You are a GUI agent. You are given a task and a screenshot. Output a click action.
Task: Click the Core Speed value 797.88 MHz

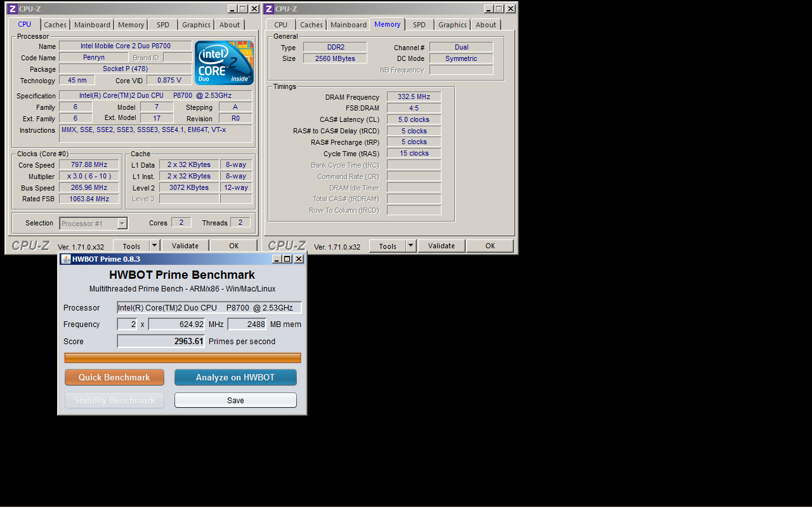[x=89, y=165]
